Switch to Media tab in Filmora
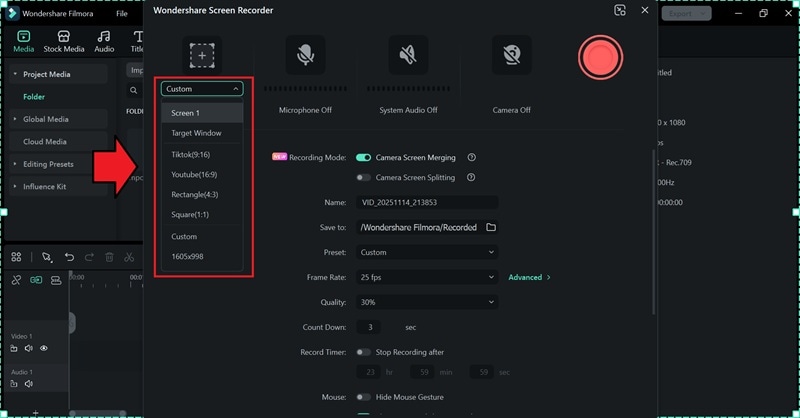 pyautogui.click(x=23, y=41)
